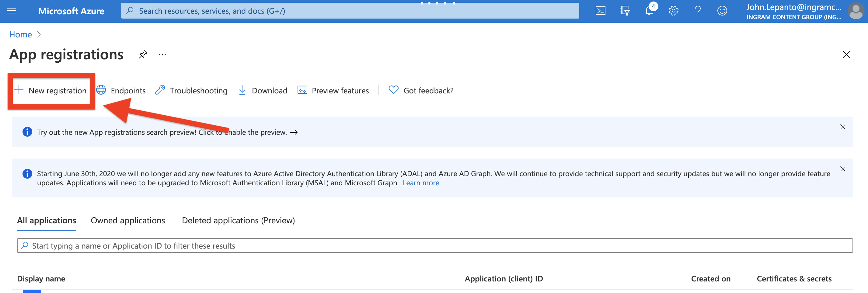
Task: Open the portal hamburger menu
Action: pos(12,11)
